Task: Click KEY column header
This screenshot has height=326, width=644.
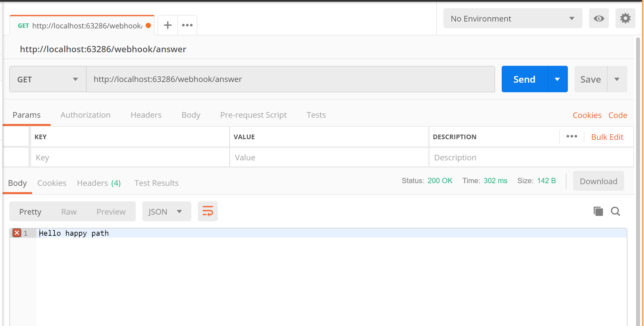Action: 40,137
